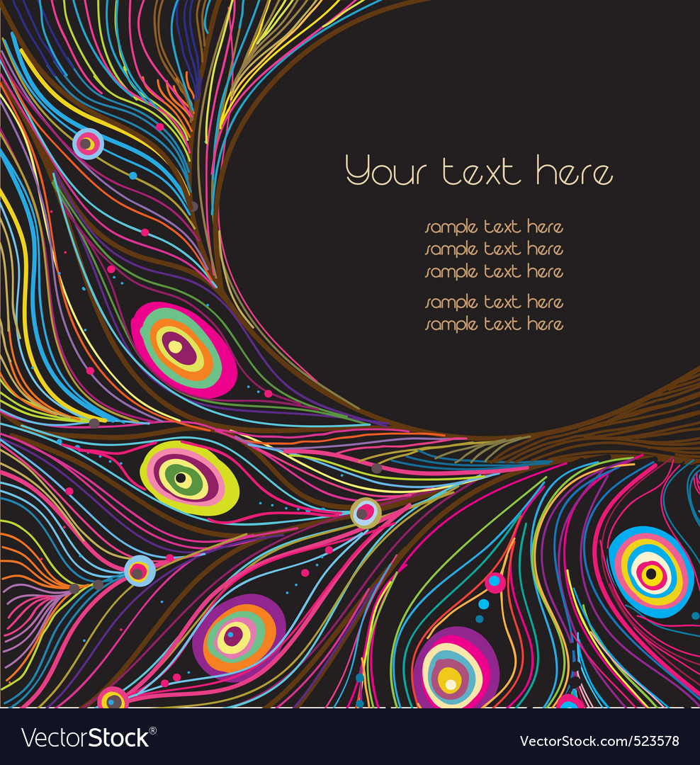This screenshot has height=765, width=700.
Task: Click the 'Your text here' heading
Action: 479,171
